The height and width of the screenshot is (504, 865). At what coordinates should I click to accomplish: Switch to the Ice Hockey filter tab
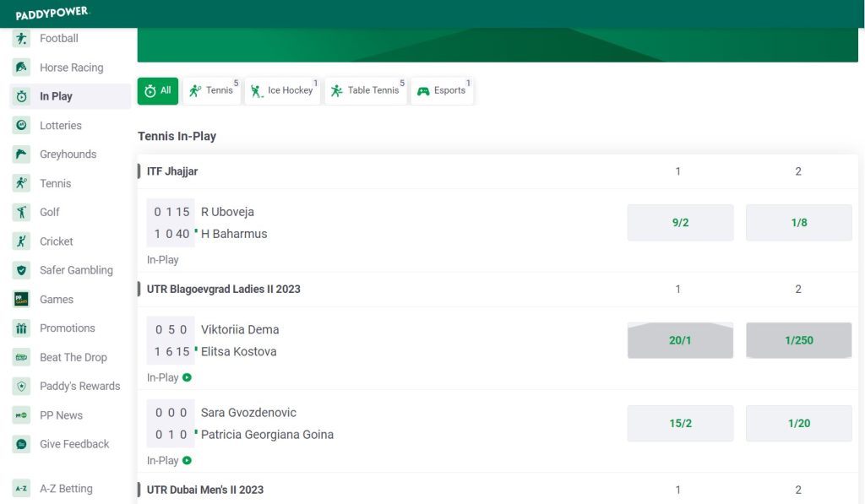click(282, 91)
